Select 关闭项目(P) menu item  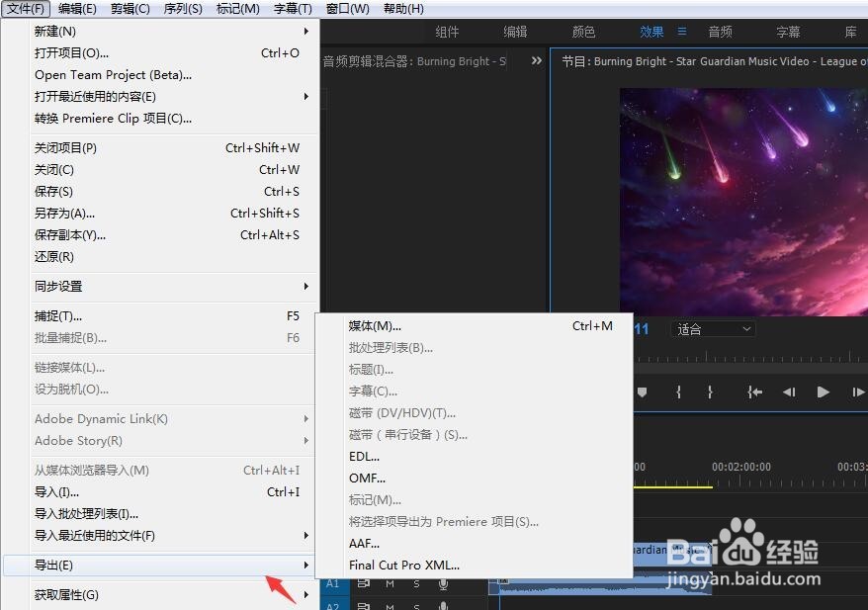click(160, 147)
